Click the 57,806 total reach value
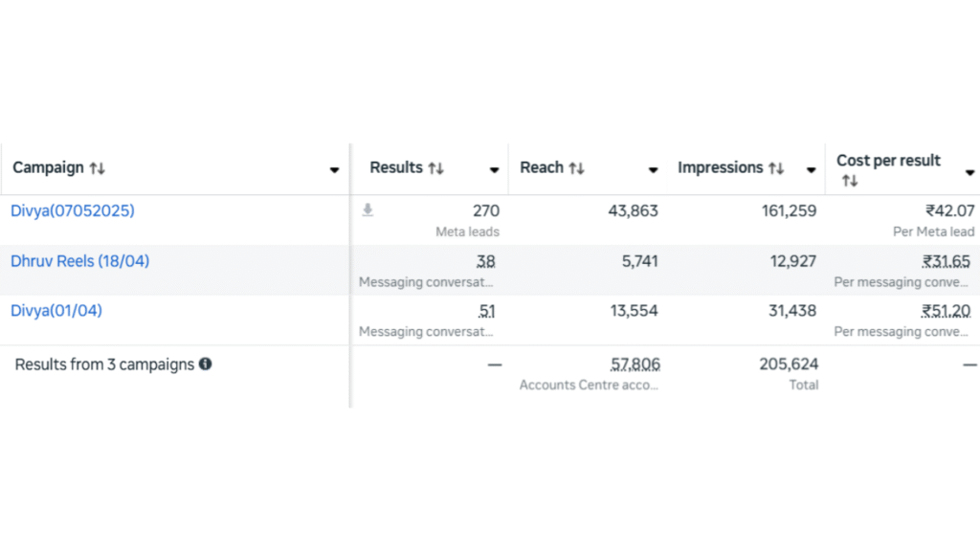 tap(635, 364)
